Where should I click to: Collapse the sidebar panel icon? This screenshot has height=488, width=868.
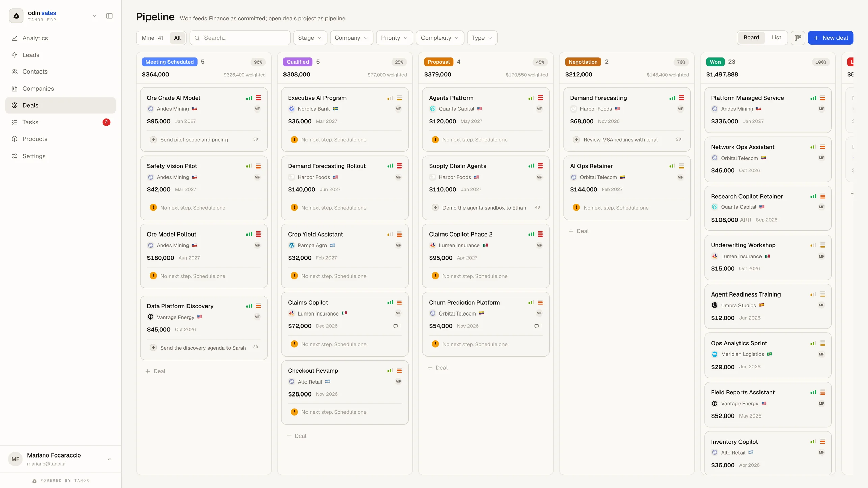(x=109, y=16)
